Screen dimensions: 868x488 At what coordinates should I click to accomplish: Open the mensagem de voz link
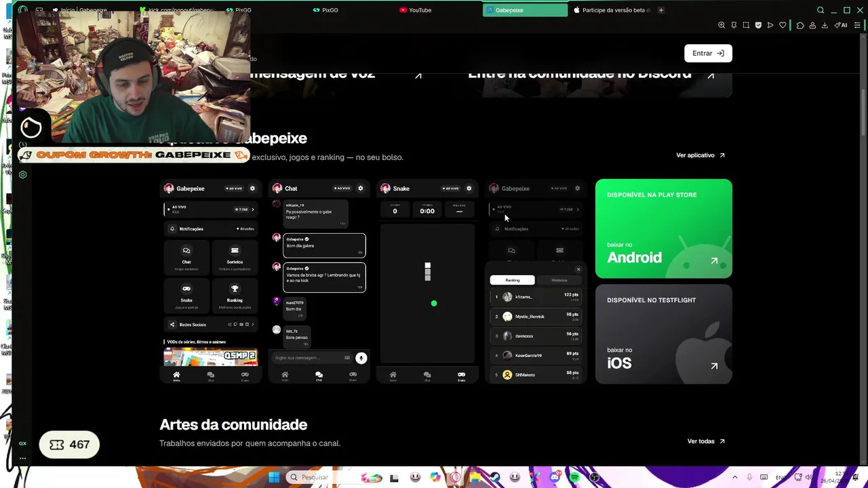coord(336,74)
